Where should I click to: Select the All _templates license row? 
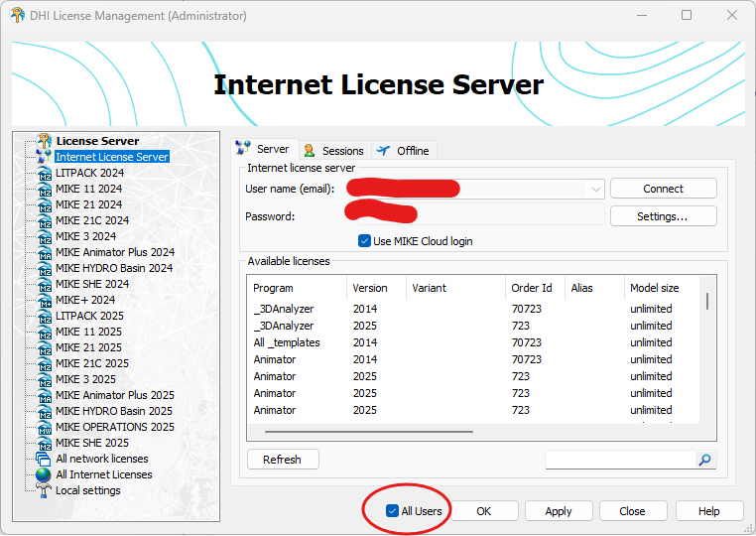click(x=473, y=342)
